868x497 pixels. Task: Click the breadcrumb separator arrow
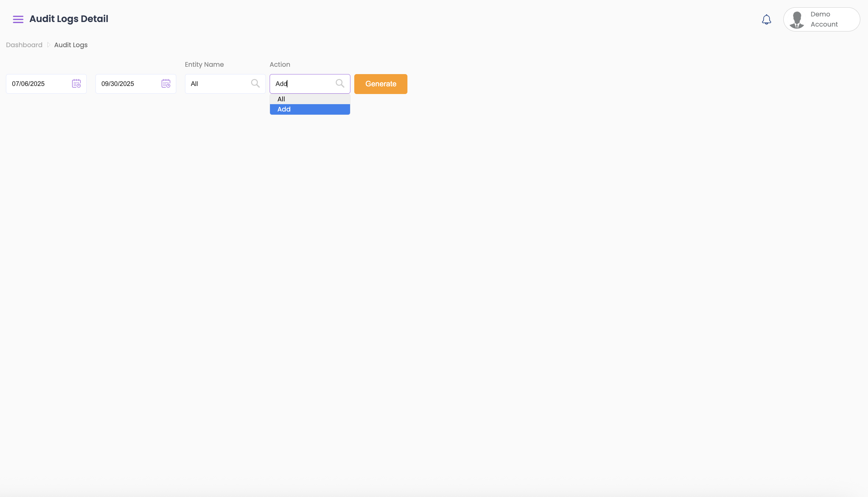coord(49,45)
